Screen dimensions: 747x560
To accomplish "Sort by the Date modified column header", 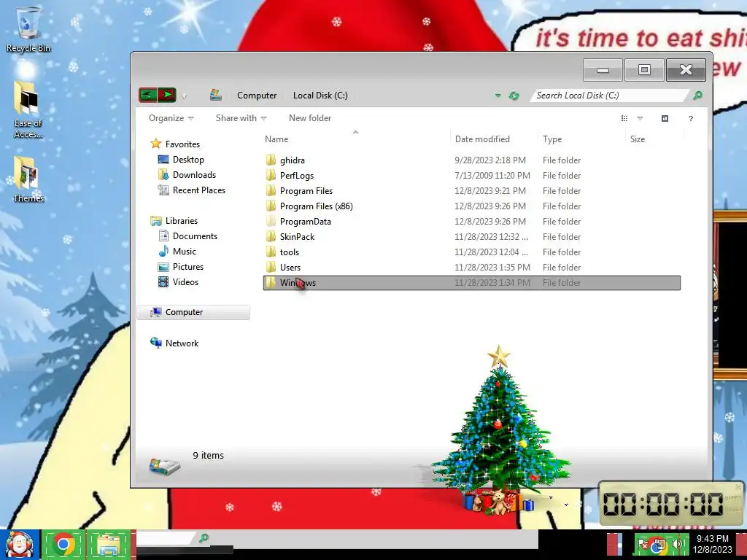I will (482, 139).
